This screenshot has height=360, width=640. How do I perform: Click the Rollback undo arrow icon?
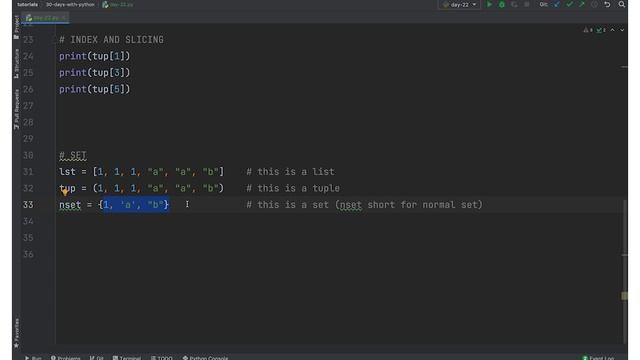tap(607, 4)
